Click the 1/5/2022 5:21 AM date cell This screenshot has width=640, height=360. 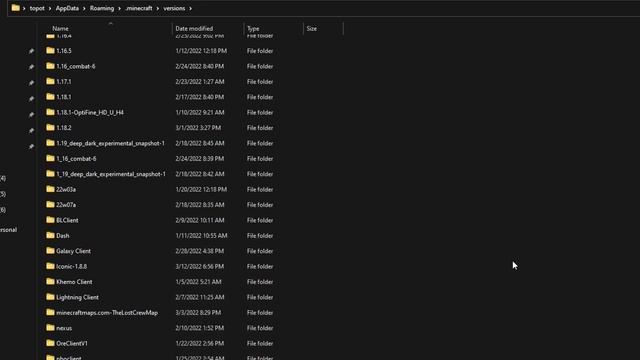coord(198,282)
